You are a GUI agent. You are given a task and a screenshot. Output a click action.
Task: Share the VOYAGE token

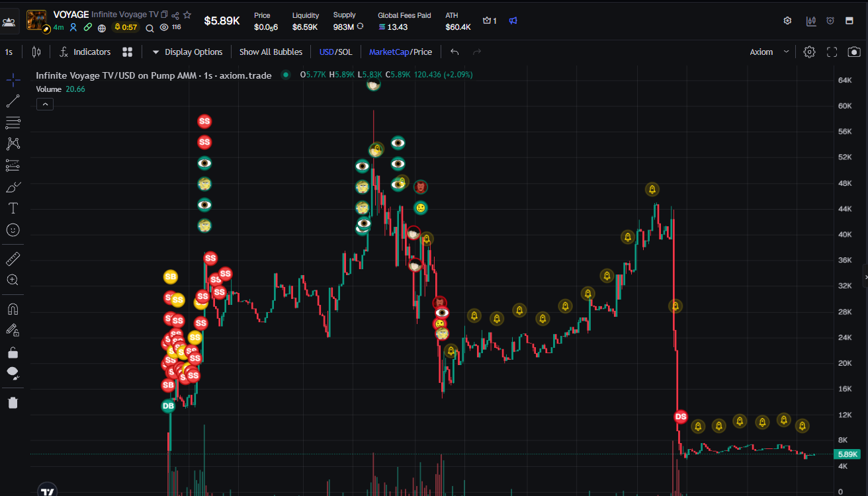tap(175, 15)
